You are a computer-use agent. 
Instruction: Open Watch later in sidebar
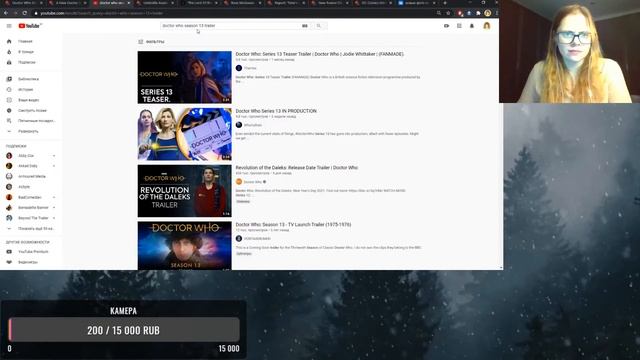click(32, 111)
